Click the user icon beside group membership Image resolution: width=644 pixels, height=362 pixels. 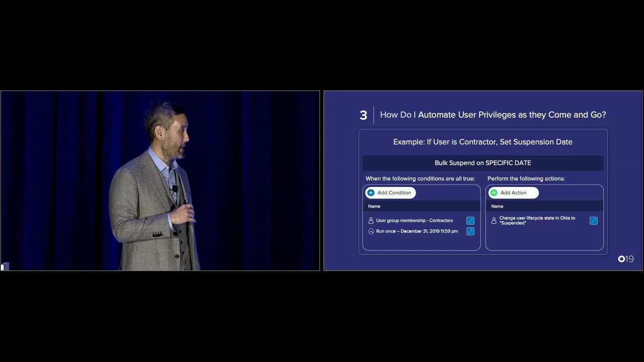[x=371, y=221]
